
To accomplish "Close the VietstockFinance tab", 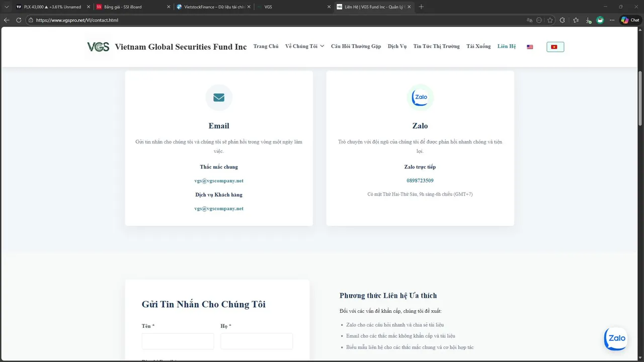I will point(249,7).
